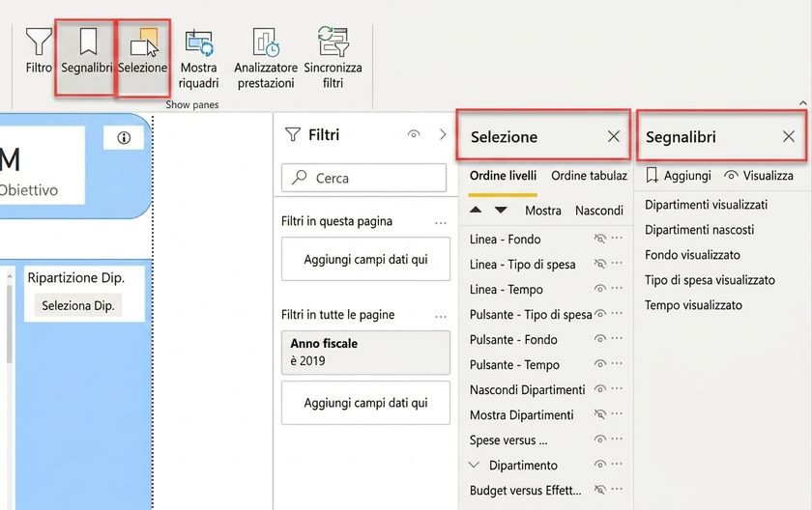
Task: Click Nascondi in Selezione pane
Action: [x=599, y=211]
